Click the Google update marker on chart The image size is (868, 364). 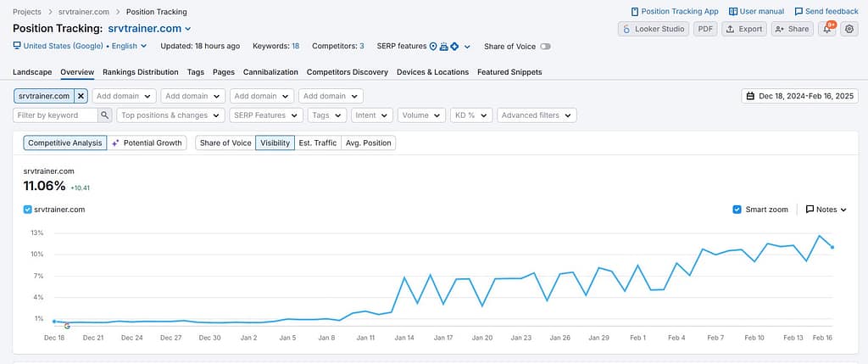(x=67, y=326)
